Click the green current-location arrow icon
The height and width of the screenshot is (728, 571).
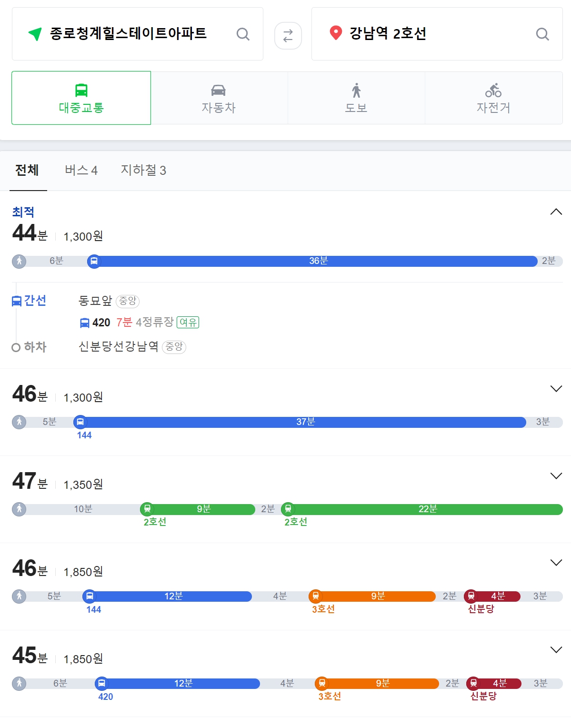coord(35,34)
